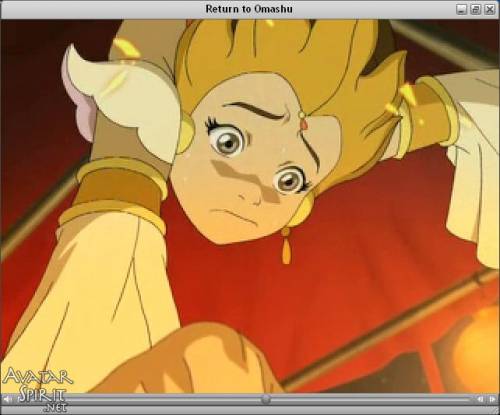Close the Return to Omashu window
This screenshot has width=500, height=415.
click(x=489, y=9)
